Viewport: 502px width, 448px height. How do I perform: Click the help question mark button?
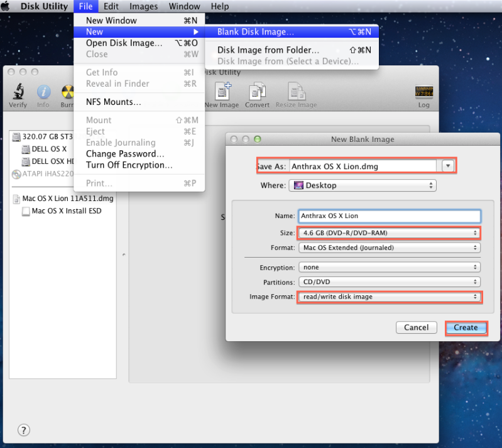(24, 430)
